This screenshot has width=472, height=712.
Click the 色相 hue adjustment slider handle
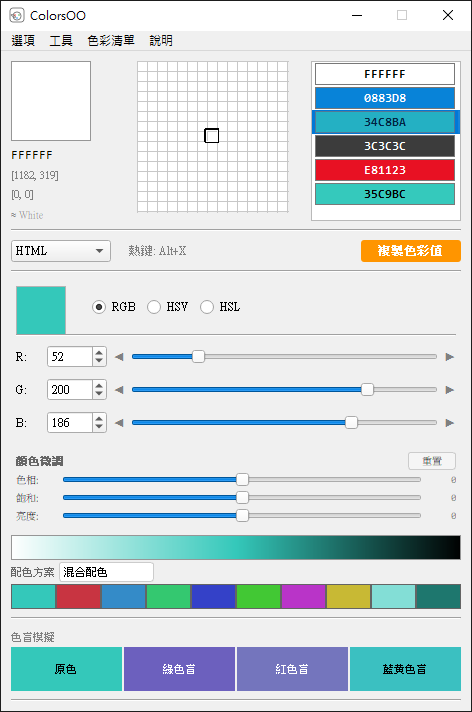tap(243, 480)
